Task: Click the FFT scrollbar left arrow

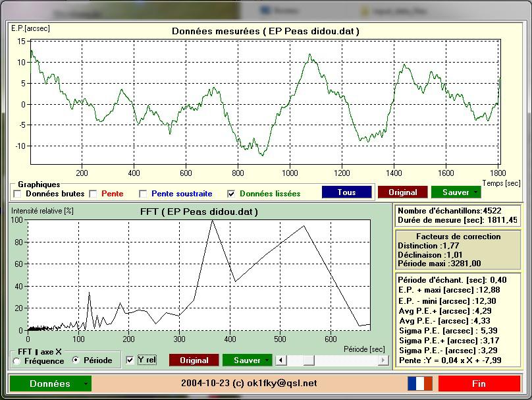Action: 281,360
